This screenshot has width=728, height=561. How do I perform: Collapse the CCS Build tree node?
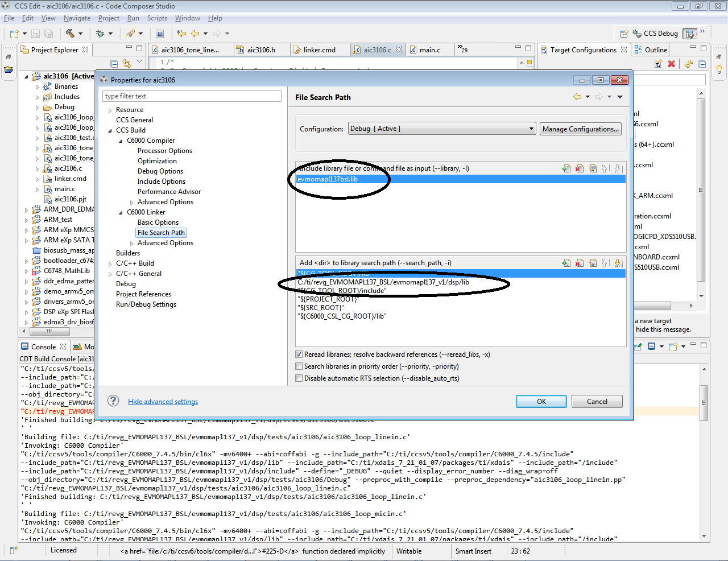[110, 131]
